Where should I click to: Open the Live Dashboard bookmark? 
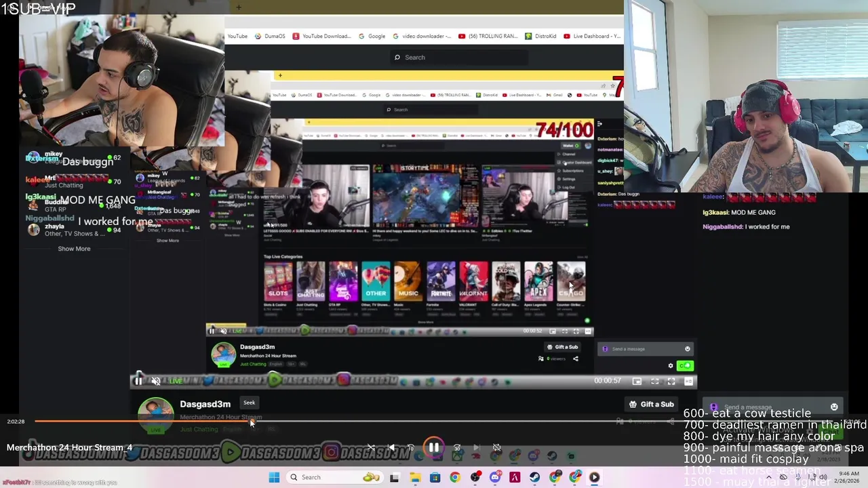(x=592, y=36)
